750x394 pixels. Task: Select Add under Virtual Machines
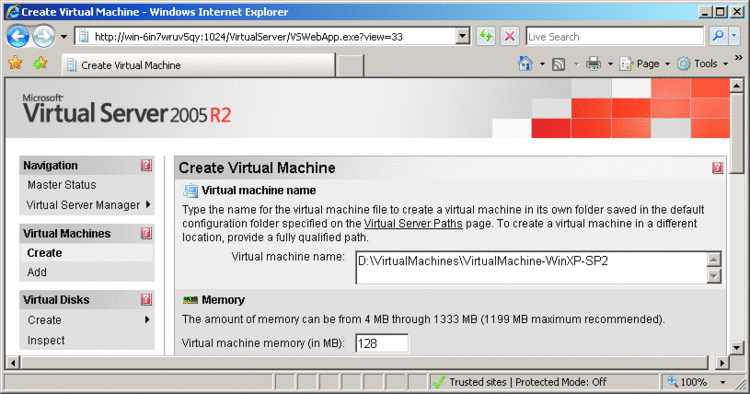pyautogui.click(x=37, y=272)
